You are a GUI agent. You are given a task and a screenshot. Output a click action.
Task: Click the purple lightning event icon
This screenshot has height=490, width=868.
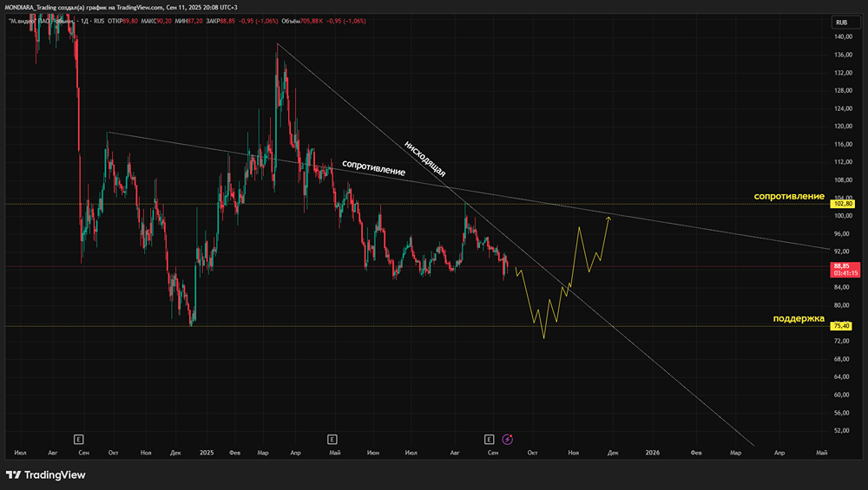(507, 439)
